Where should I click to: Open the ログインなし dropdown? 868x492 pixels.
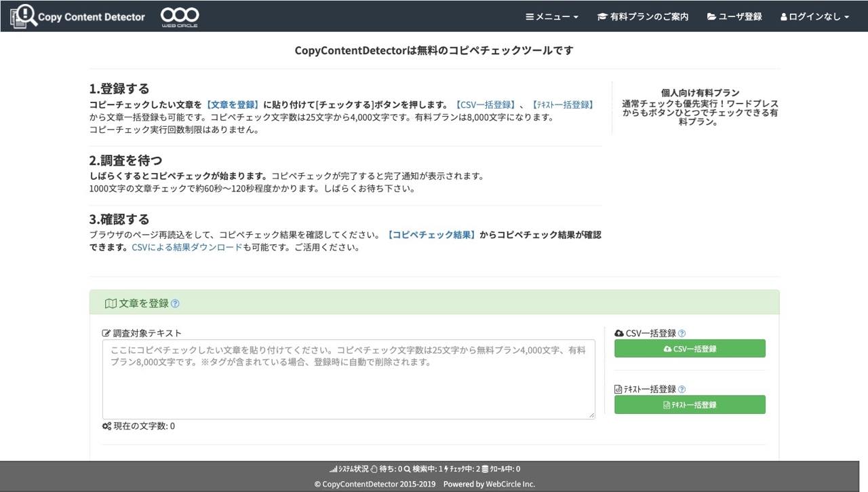pyautogui.click(x=814, y=16)
